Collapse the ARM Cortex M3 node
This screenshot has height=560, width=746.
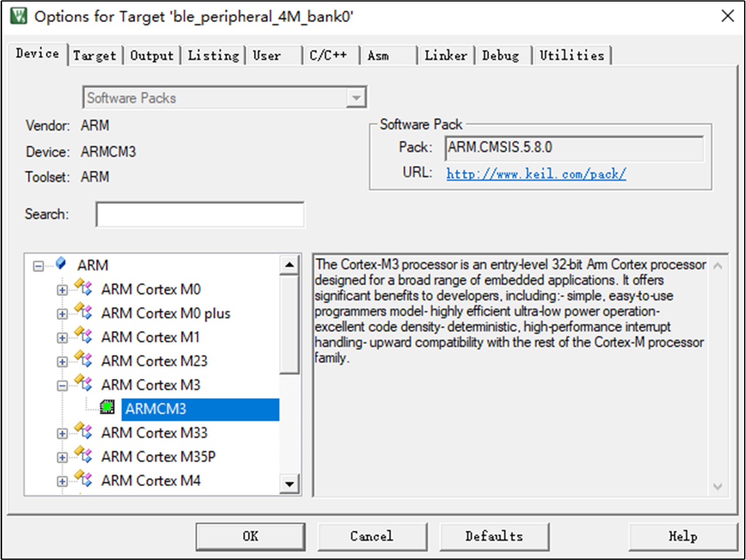tap(62, 386)
